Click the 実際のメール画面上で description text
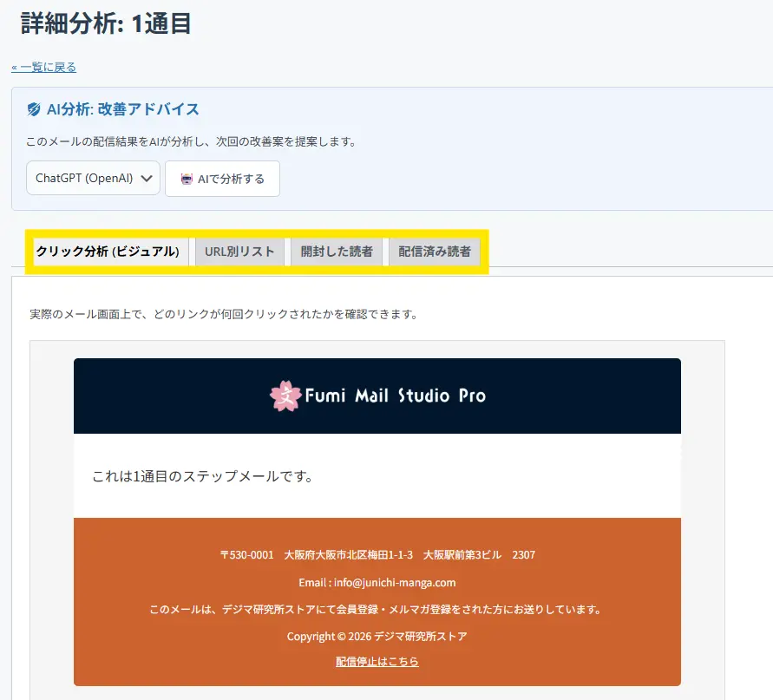Viewport: 773px width, 700px height. tap(224, 313)
